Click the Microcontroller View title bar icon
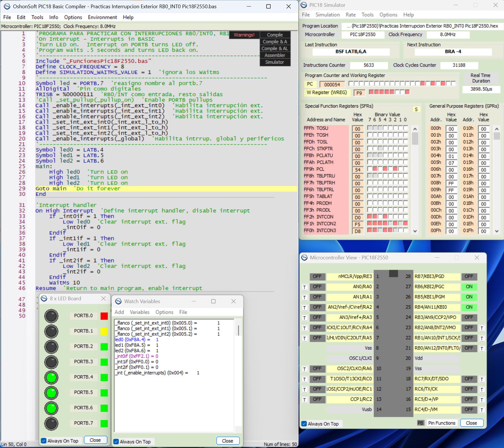504x448 pixels. [x=304, y=257]
